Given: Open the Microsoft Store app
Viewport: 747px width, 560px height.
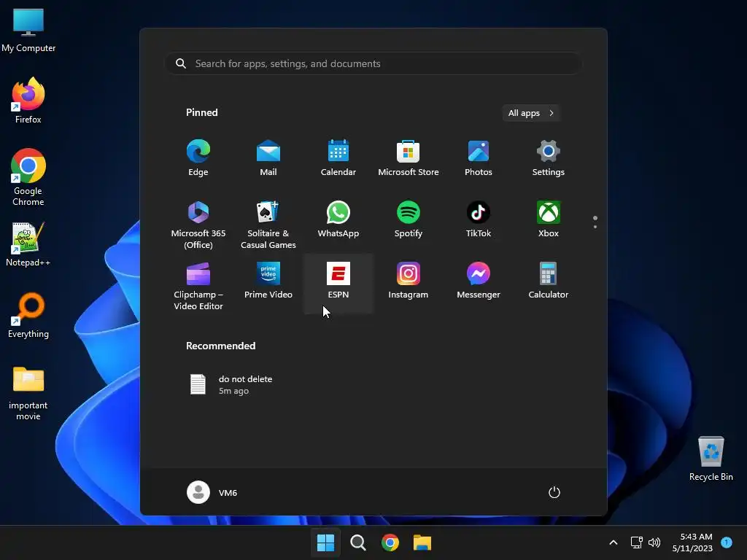Looking at the screenshot, I should [x=409, y=158].
